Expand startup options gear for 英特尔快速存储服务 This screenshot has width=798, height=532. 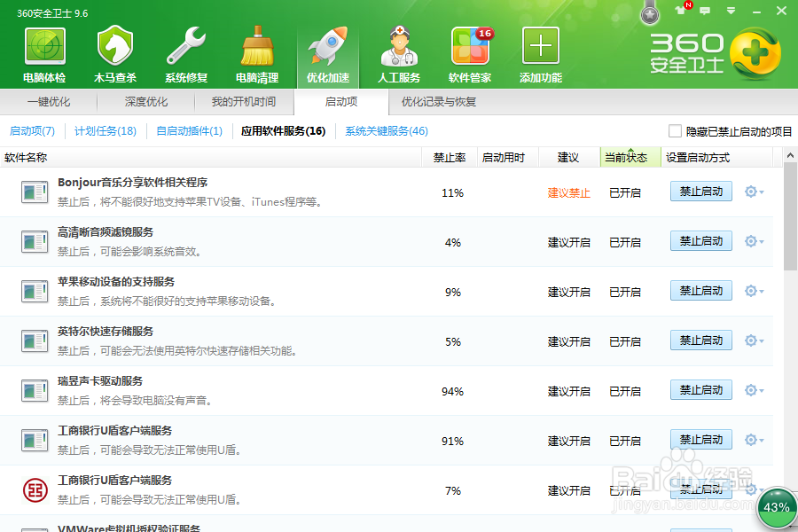pos(753,340)
